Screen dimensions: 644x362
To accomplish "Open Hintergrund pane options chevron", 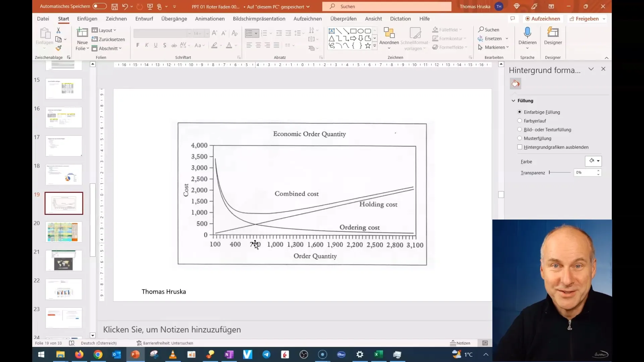I will point(591,69).
